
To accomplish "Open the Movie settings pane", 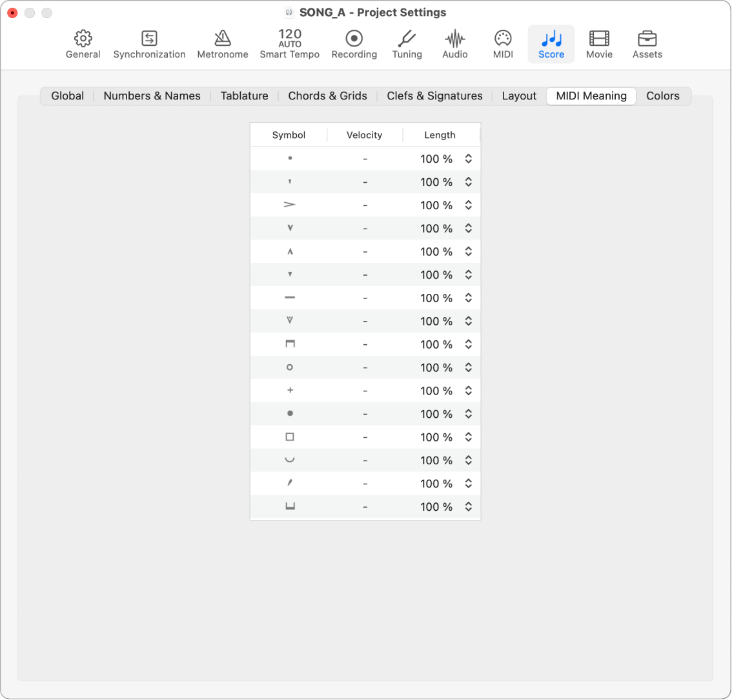I will tap(600, 45).
